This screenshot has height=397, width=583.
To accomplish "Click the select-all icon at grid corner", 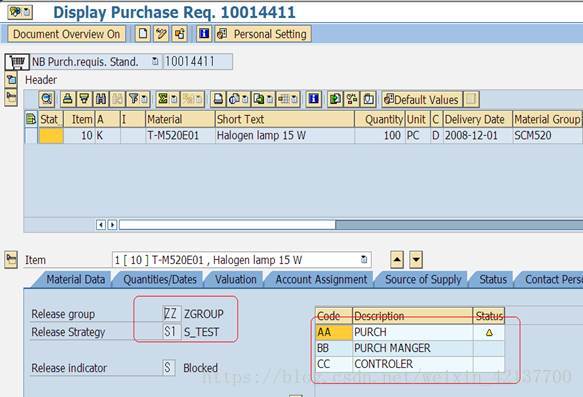I will tap(31, 119).
